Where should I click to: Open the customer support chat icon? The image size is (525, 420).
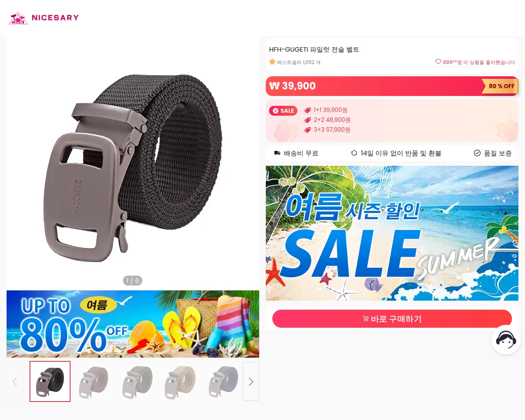pyautogui.click(x=506, y=340)
